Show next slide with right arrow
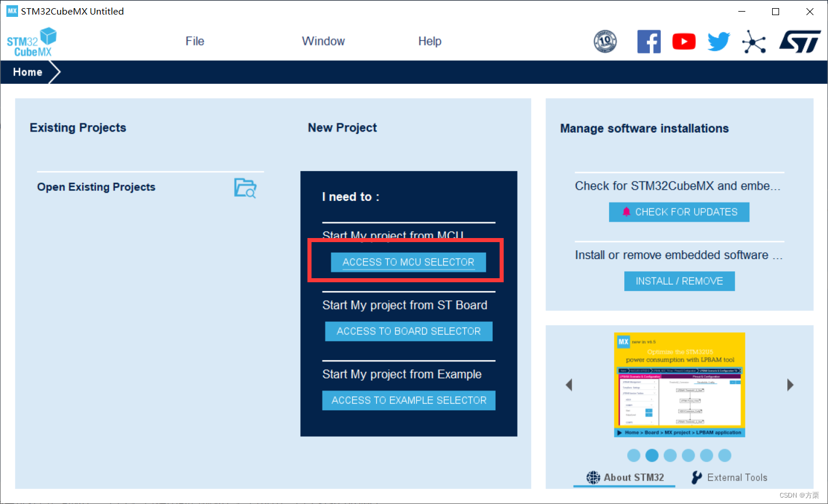The width and height of the screenshot is (828, 504). click(x=790, y=385)
